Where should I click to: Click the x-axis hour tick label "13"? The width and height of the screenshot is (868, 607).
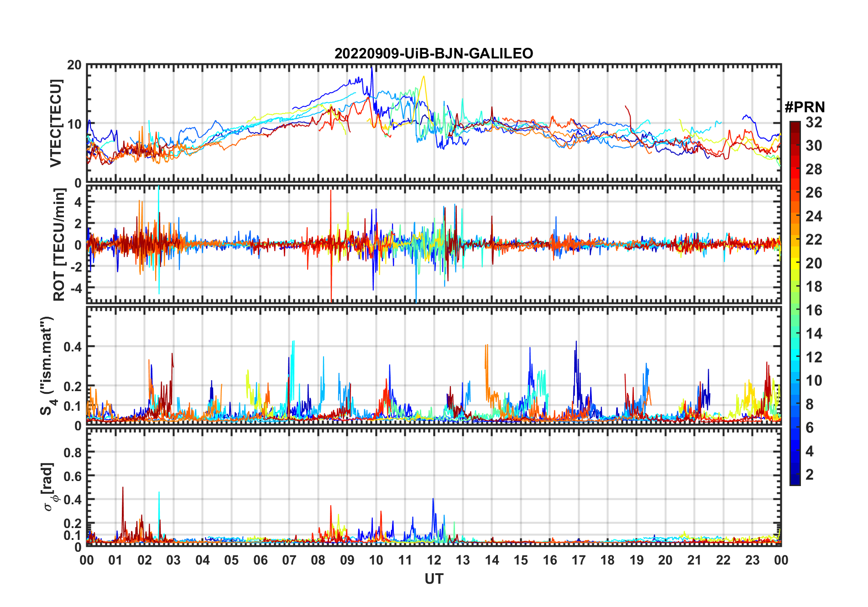tap(463, 560)
